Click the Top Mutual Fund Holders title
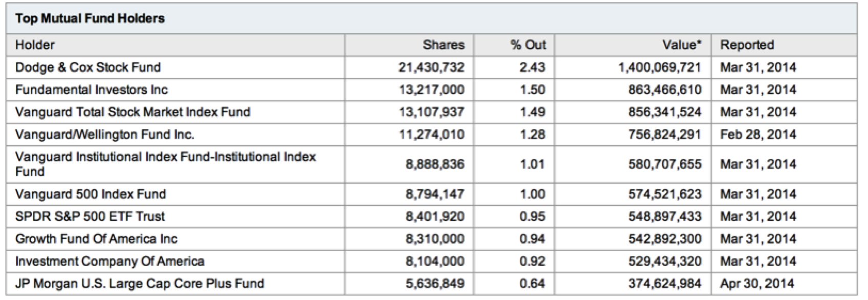 [90, 19]
